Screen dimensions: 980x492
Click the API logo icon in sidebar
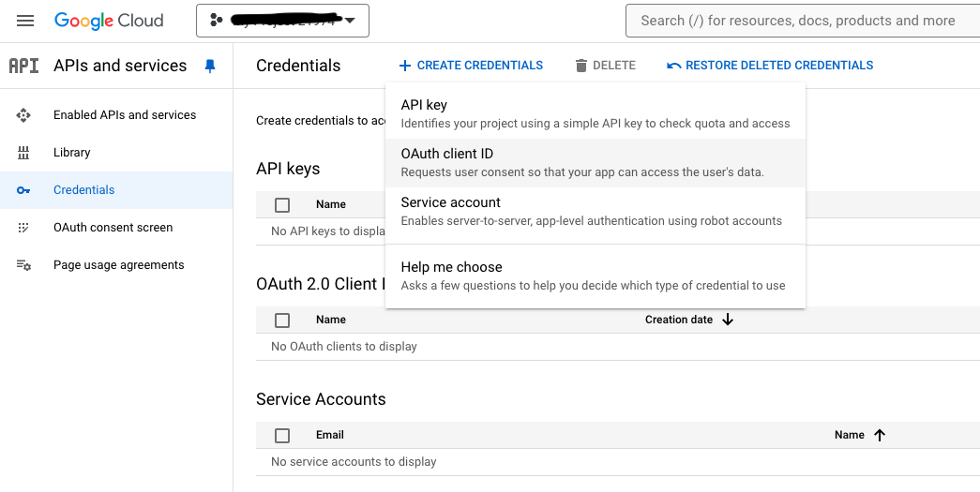pyautogui.click(x=23, y=66)
